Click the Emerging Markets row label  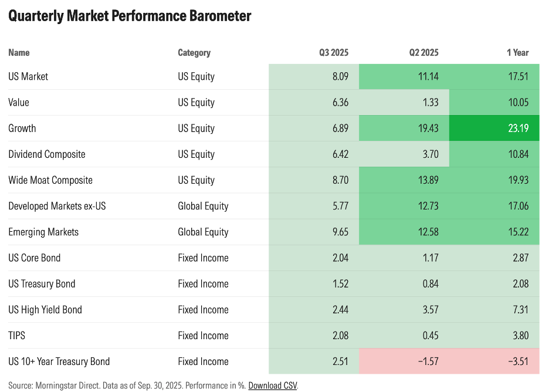point(43,232)
